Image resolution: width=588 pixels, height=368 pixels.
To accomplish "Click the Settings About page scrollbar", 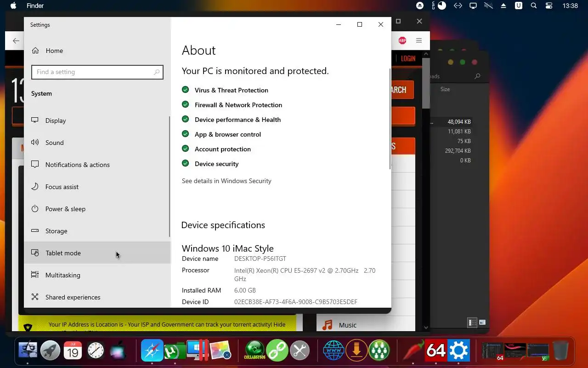I will 390,119.
